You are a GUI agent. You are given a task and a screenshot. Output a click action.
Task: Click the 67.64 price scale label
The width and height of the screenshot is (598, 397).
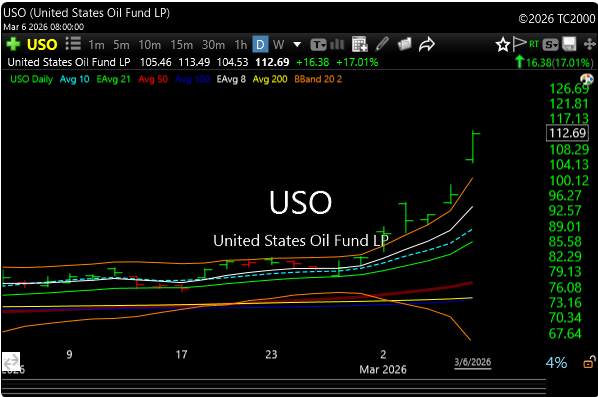(x=565, y=334)
